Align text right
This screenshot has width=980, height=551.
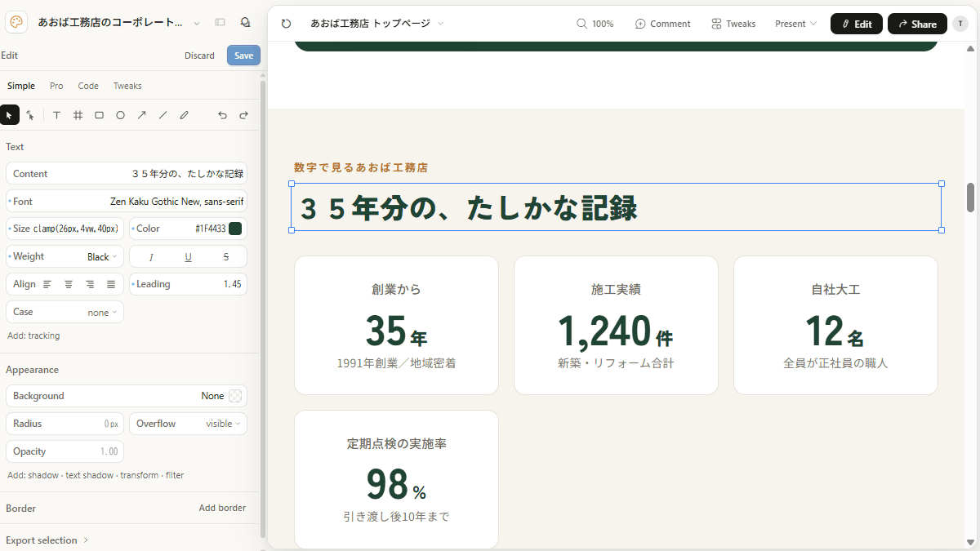(x=90, y=284)
